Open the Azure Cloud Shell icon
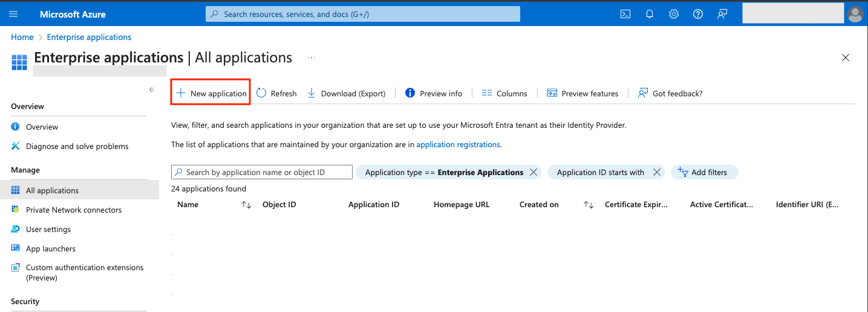Viewport: 868px width, 312px height. click(x=625, y=14)
